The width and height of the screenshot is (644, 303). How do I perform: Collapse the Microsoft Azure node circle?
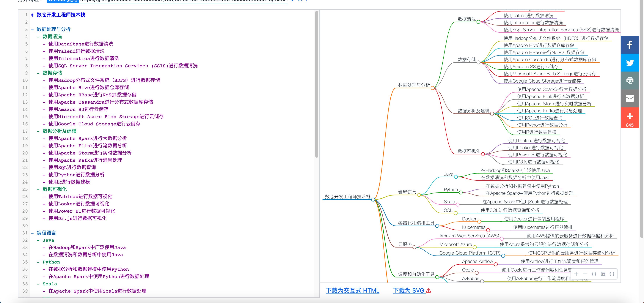pyautogui.click(x=475, y=247)
